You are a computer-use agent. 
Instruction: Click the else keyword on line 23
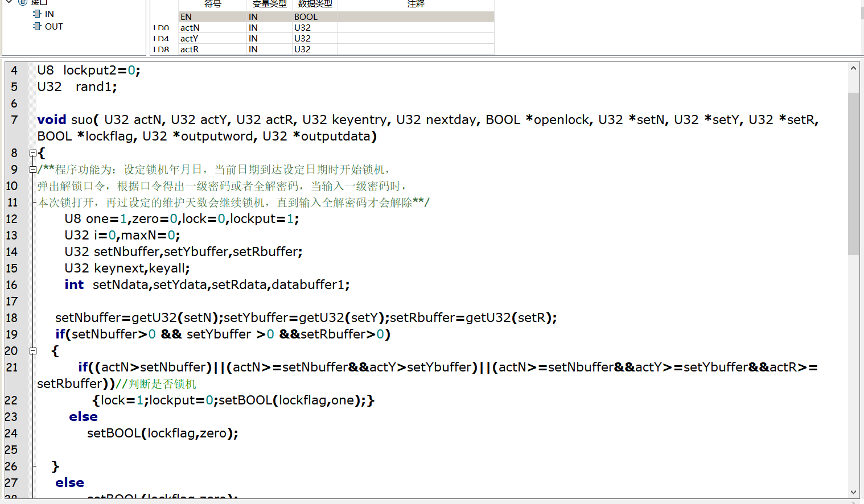tap(84, 417)
